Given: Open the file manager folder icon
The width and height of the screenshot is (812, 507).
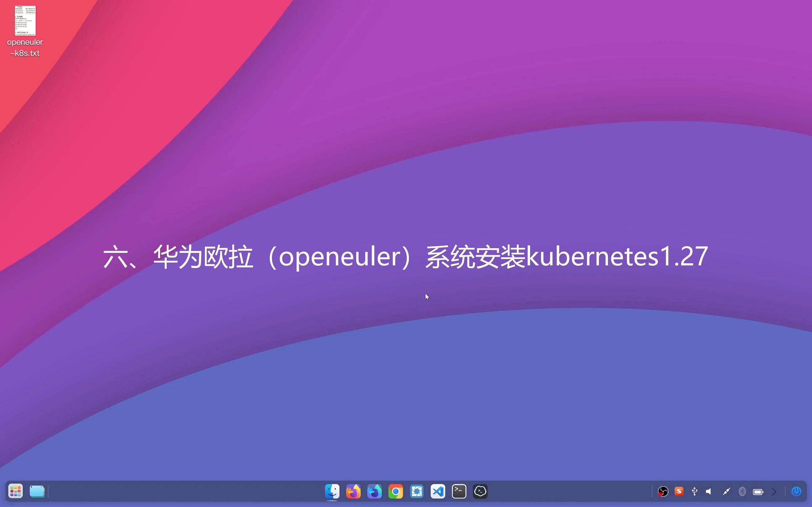Looking at the screenshot, I should pos(37,491).
